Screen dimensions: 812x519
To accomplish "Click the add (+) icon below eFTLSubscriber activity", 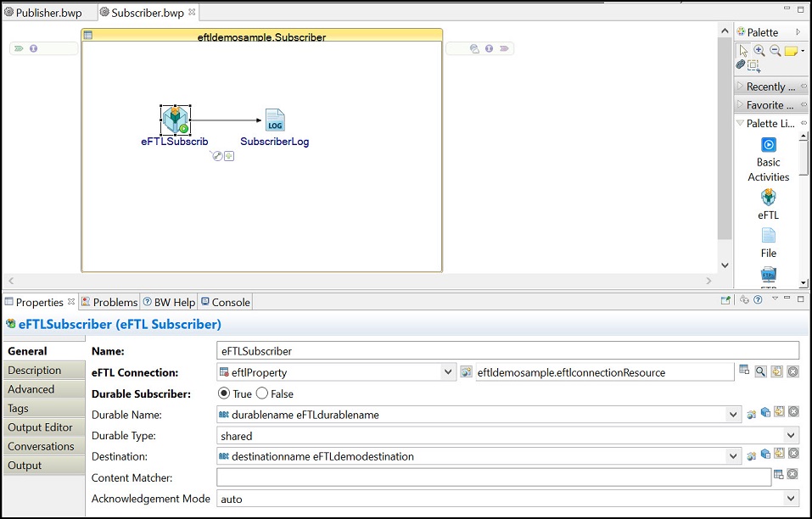I will (229, 156).
